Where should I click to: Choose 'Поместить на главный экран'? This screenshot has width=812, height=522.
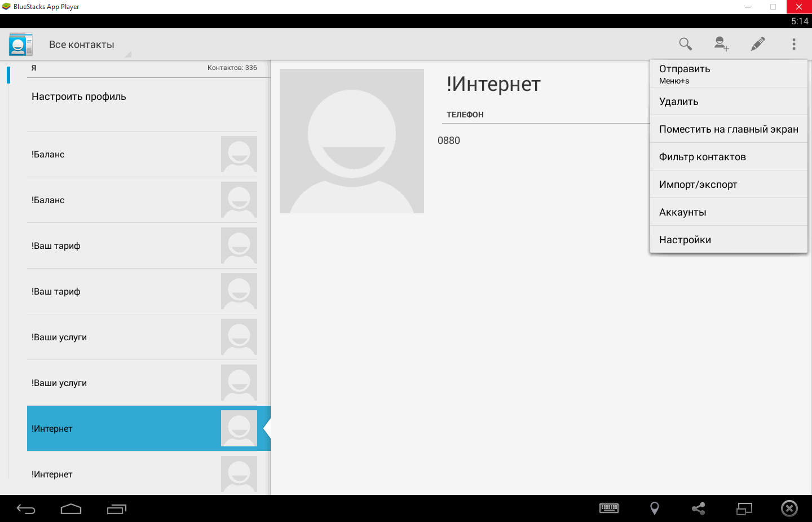[729, 129]
